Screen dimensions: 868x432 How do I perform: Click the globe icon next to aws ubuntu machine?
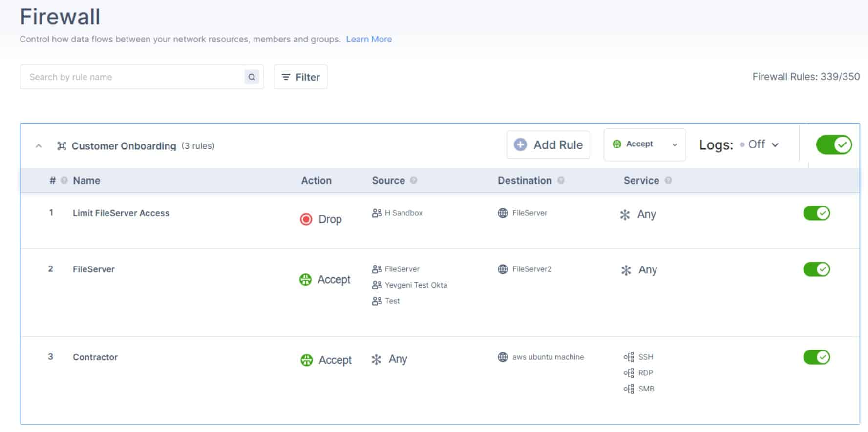[503, 357]
